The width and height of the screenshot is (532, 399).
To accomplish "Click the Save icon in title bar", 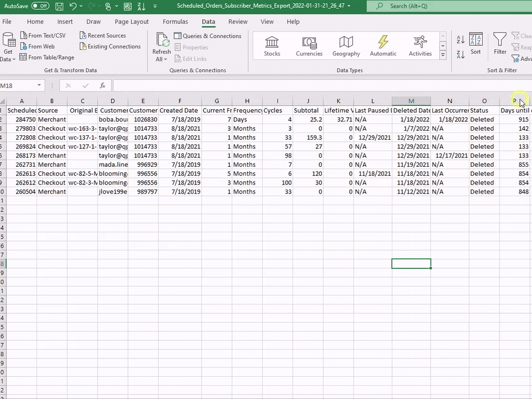I will pyautogui.click(x=59, y=6).
